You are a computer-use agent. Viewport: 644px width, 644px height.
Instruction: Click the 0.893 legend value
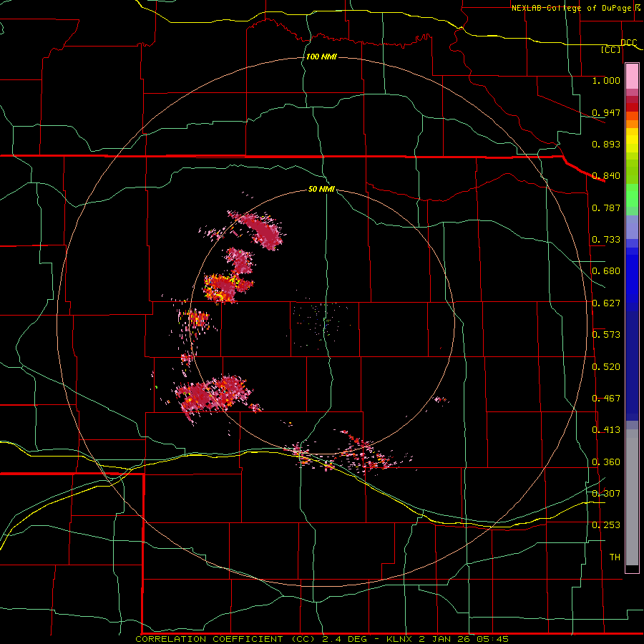coord(606,144)
